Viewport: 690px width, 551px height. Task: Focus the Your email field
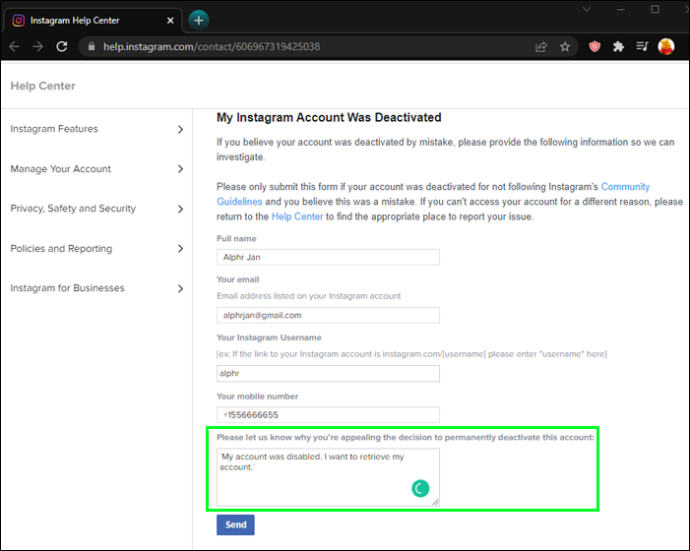pos(328,315)
